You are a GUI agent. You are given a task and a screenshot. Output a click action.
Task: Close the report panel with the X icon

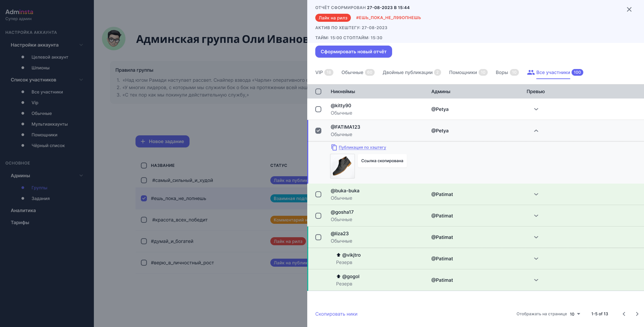(x=629, y=9)
